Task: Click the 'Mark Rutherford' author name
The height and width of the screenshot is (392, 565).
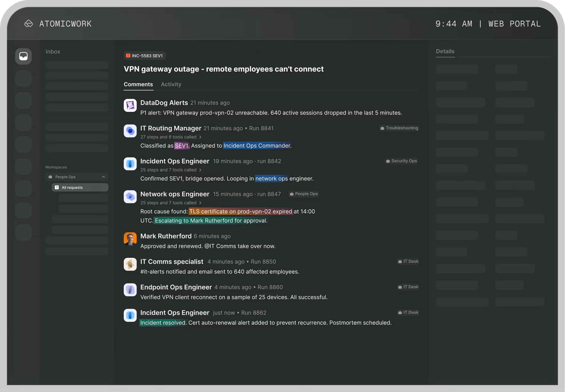Action: [166, 236]
